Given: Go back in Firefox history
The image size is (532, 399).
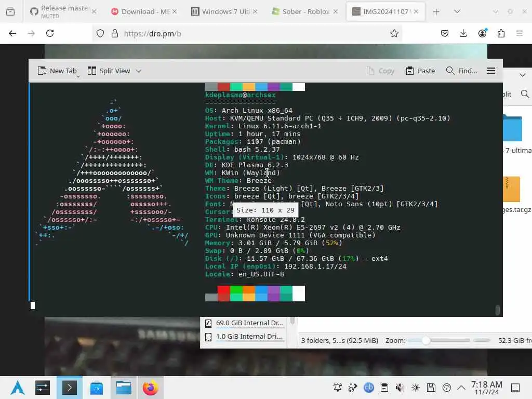Looking at the screenshot, I should (x=12, y=33).
